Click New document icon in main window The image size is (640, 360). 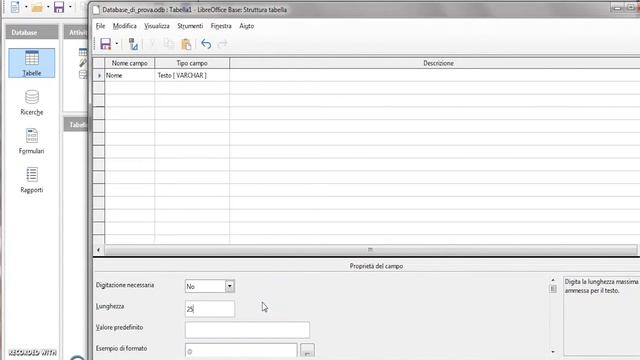[15, 7]
